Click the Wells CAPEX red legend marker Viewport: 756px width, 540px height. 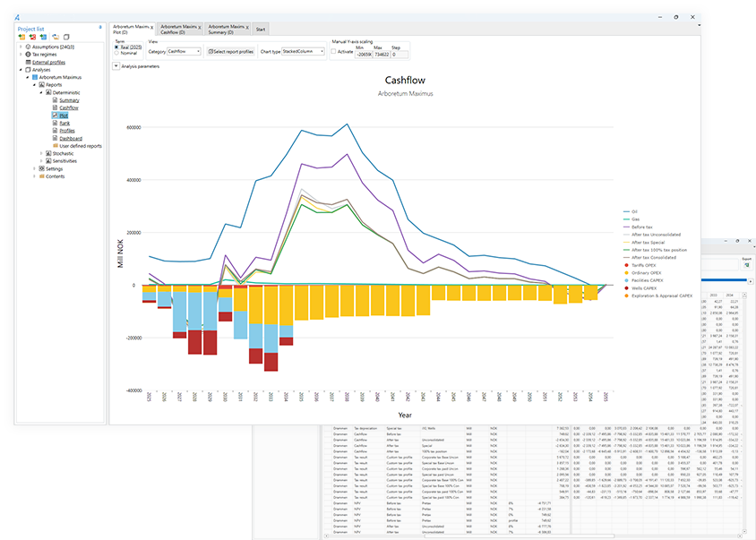[x=626, y=287]
